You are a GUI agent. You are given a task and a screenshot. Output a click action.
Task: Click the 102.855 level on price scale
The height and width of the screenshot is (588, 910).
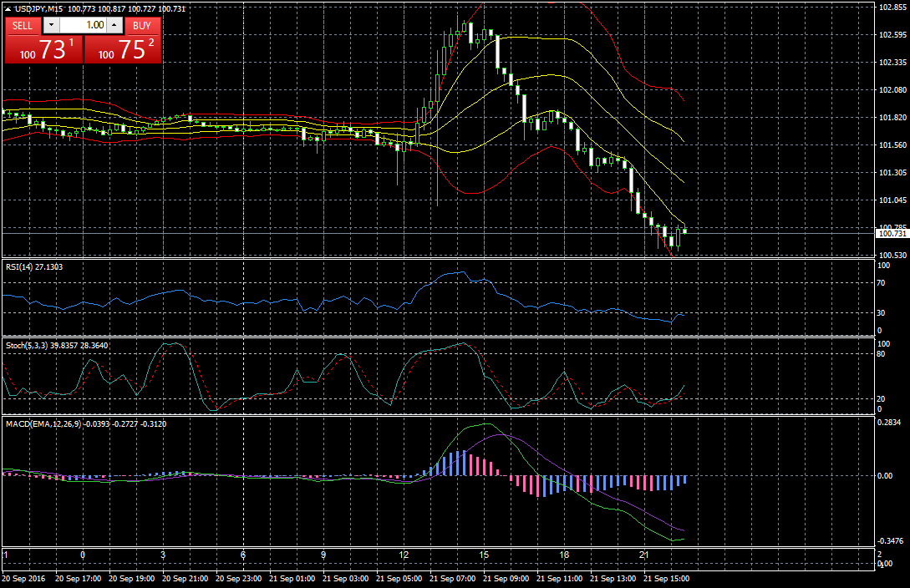point(892,8)
